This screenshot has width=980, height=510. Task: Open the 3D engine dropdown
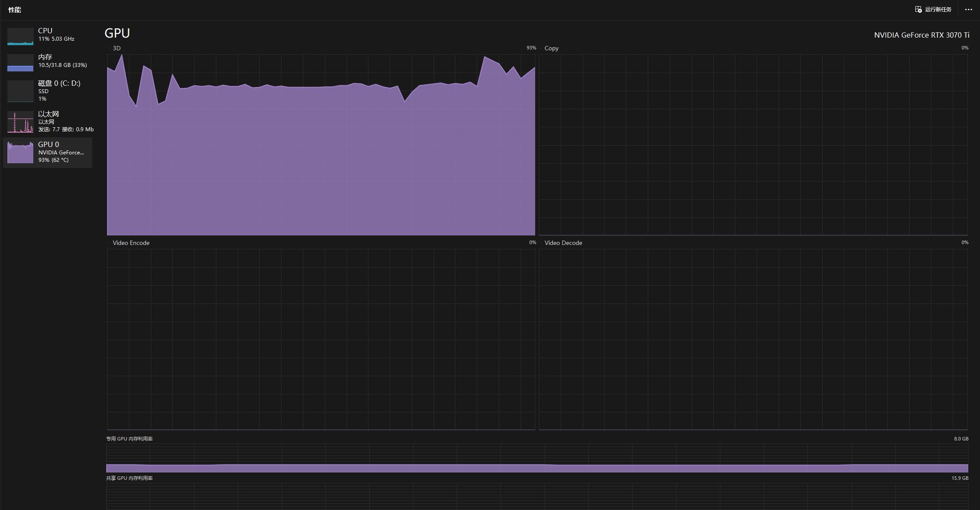pos(114,48)
